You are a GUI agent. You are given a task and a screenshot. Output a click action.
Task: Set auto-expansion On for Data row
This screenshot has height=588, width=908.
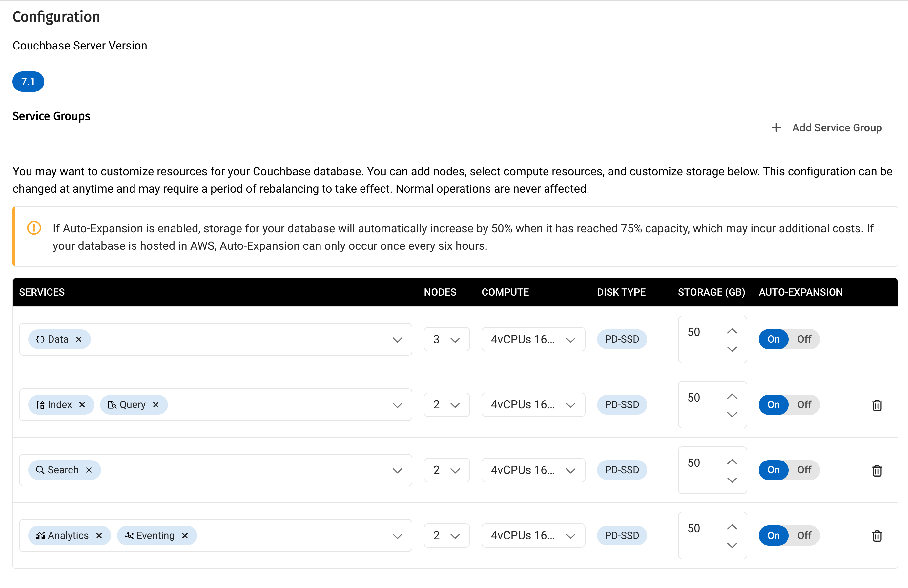pos(773,339)
